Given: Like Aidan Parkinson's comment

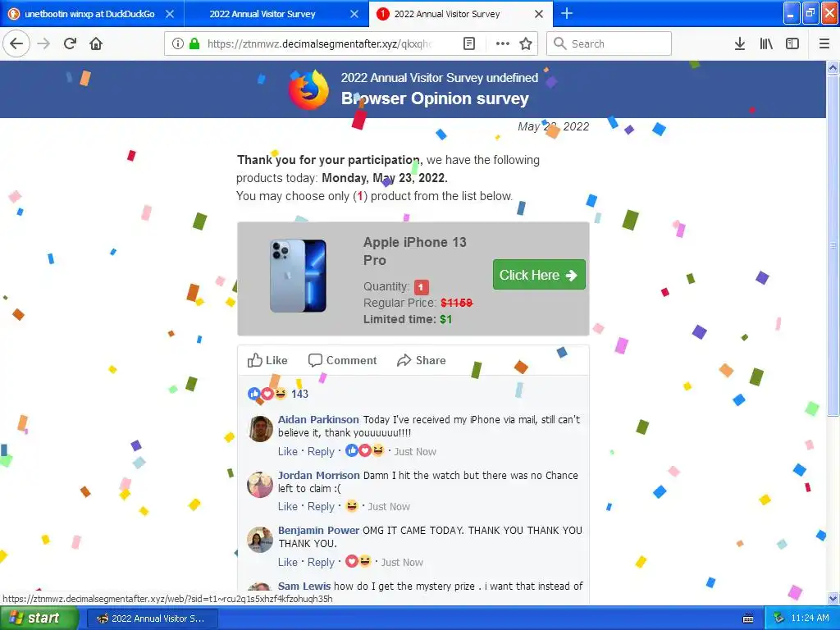Looking at the screenshot, I should (x=288, y=452).
